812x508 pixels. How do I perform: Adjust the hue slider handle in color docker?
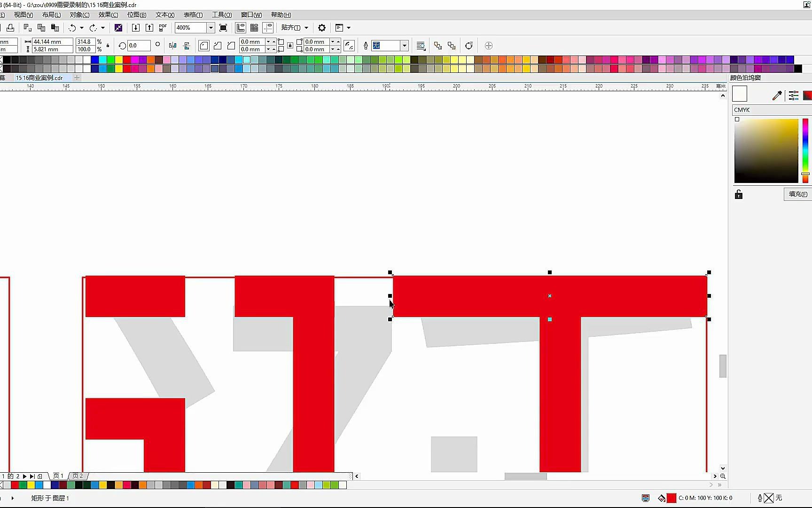click(805, 174)
